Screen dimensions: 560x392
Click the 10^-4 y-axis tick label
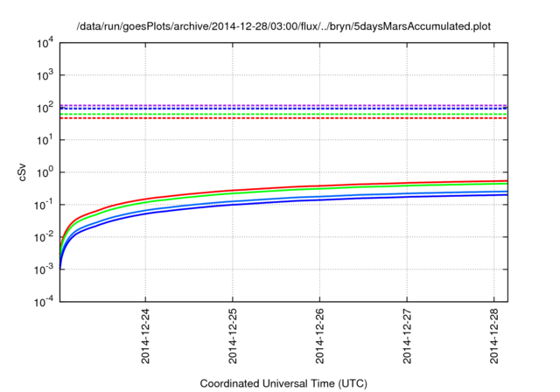point(44,302)
